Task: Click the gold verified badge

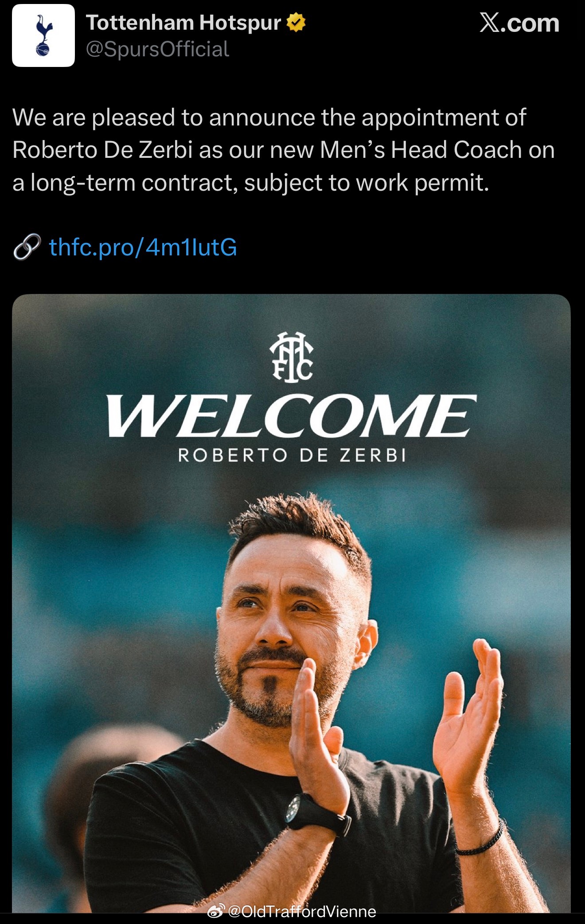Action: pyautogui.click(x=296, y=23)
